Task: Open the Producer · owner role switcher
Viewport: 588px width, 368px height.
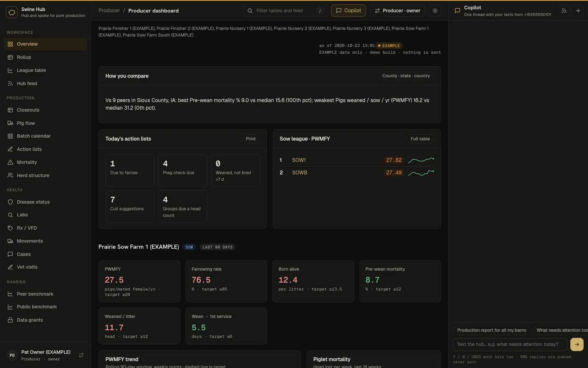Action: [397, 11]
